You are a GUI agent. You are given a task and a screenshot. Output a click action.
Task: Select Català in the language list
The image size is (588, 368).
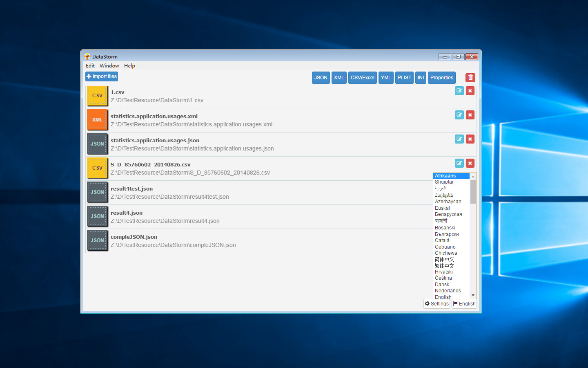click(451, 240)
